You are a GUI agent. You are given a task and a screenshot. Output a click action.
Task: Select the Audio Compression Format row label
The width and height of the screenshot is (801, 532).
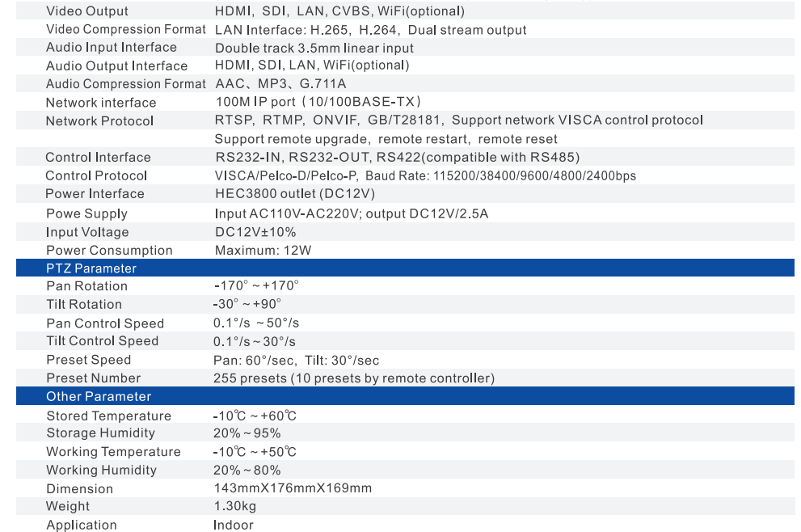126,84
